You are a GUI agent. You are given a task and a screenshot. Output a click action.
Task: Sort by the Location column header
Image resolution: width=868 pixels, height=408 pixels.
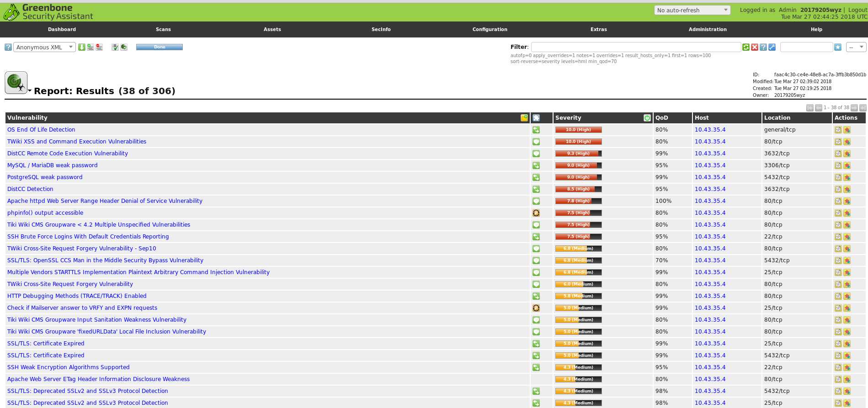coord(777,118)
